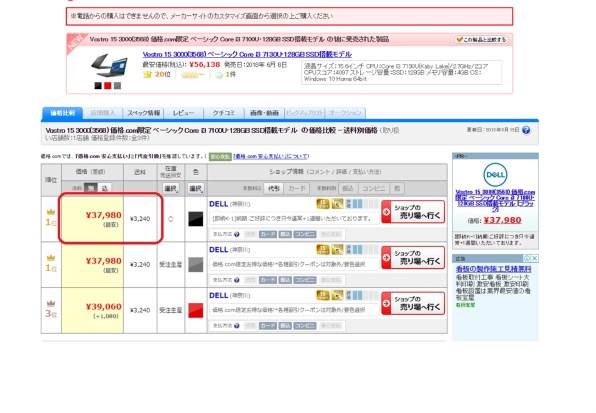Click the crown ranking icon beside 20位

tap(147, 74)
